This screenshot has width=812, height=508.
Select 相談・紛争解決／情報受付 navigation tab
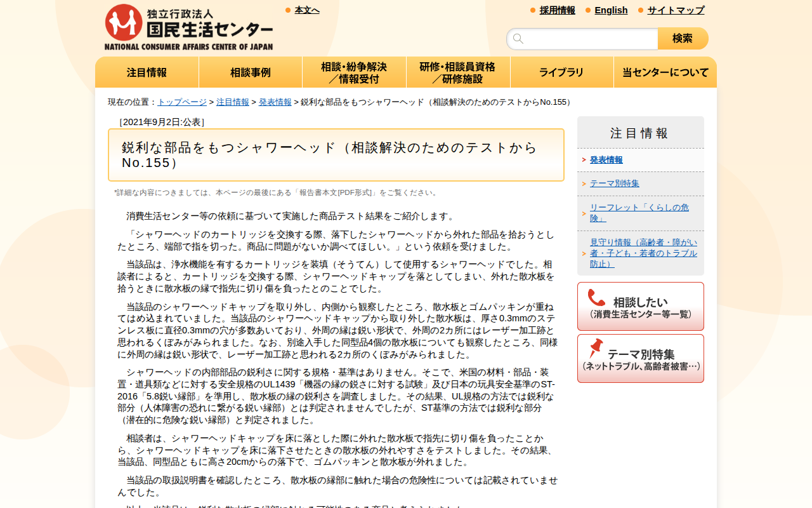pyautogui.click(x=354, y=72)
